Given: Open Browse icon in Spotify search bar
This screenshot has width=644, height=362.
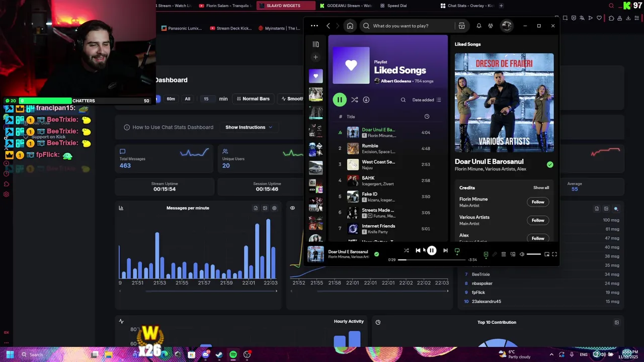Looking at the screenshot, I should [x=461, y=26].
